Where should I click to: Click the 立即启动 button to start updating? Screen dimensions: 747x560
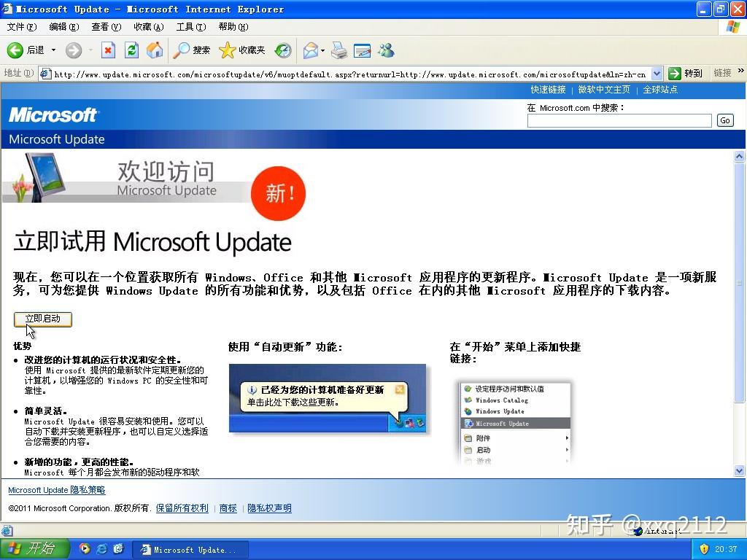click(42, 319)
